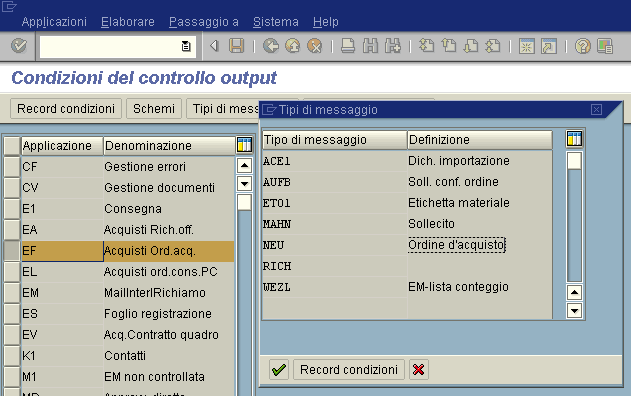Select row selector for EA Acquisti Rich.off.
Viewport: 631px width, 396px height.
[12, 229]
